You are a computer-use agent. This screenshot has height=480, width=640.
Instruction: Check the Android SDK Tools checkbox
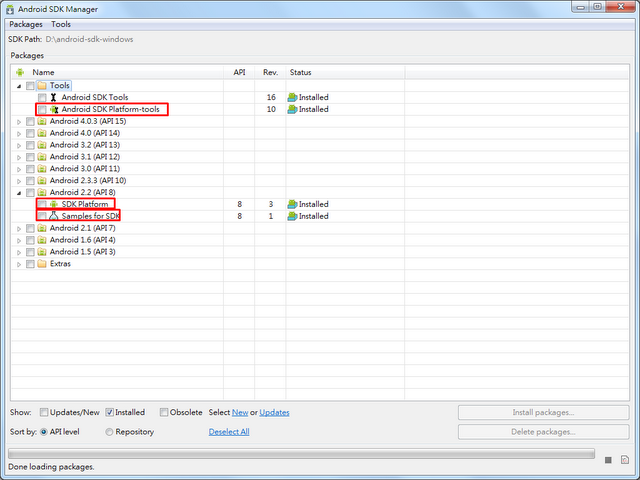click(x=42, y=98)
